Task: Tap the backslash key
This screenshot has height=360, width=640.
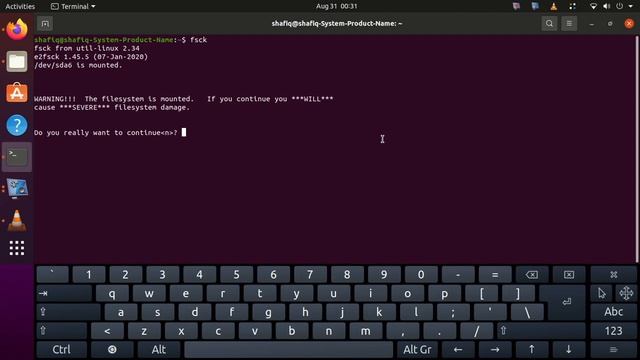Action: click(527, 312)
